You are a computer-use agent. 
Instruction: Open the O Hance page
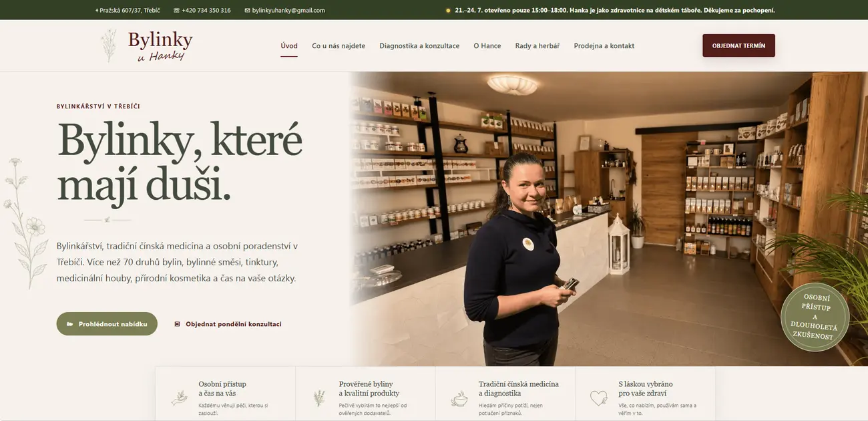[x=487, y=46]
